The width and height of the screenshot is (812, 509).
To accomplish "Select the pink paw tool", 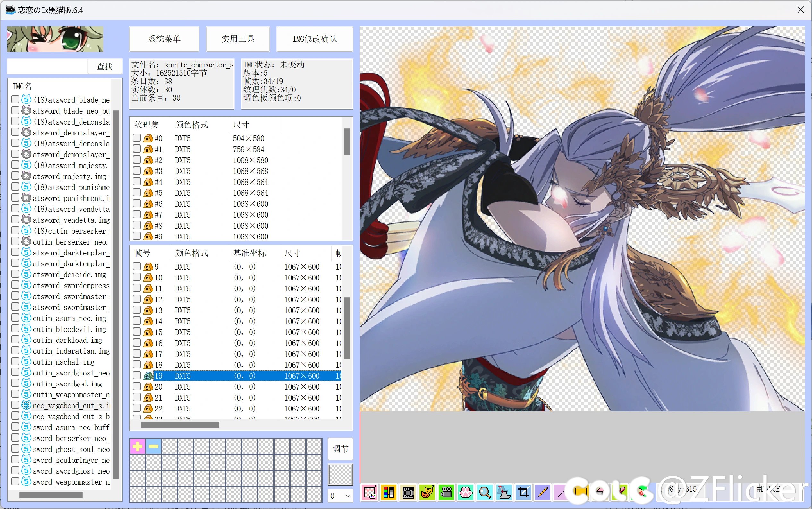I will pyautogui.click(x=466, y=492).
